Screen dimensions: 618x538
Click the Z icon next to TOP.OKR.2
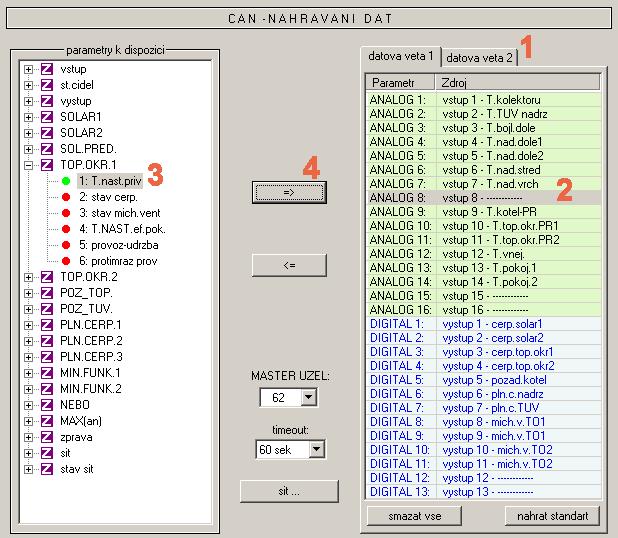pyautogui.click(x=47, y=277)
